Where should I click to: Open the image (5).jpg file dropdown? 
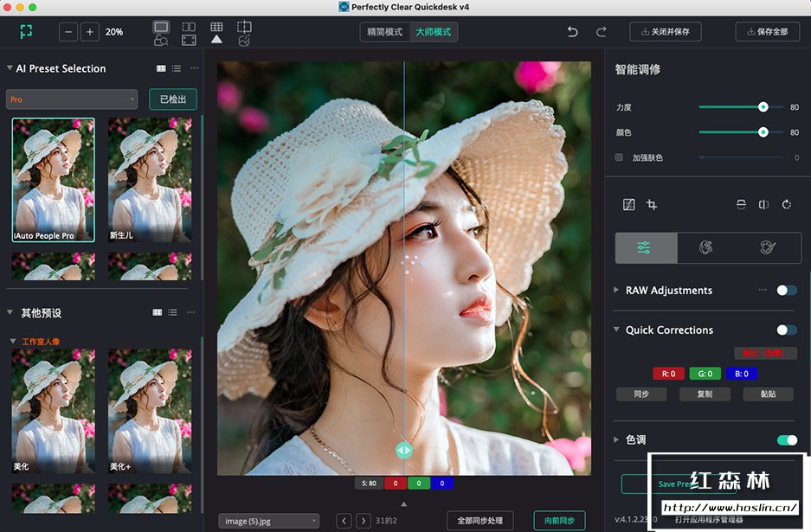point(268,521)
